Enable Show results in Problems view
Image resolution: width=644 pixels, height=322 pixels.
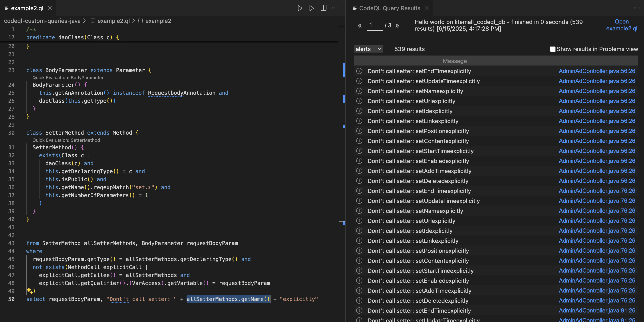[x=553, y=49]
